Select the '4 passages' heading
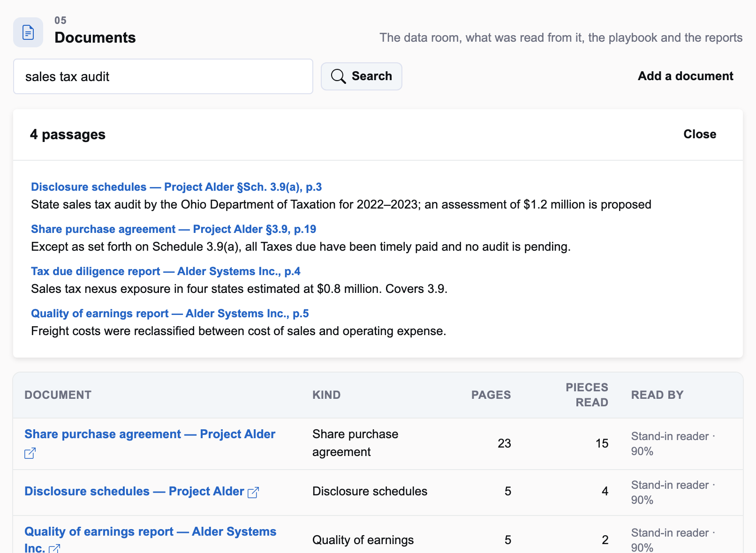 coord(68,135)
